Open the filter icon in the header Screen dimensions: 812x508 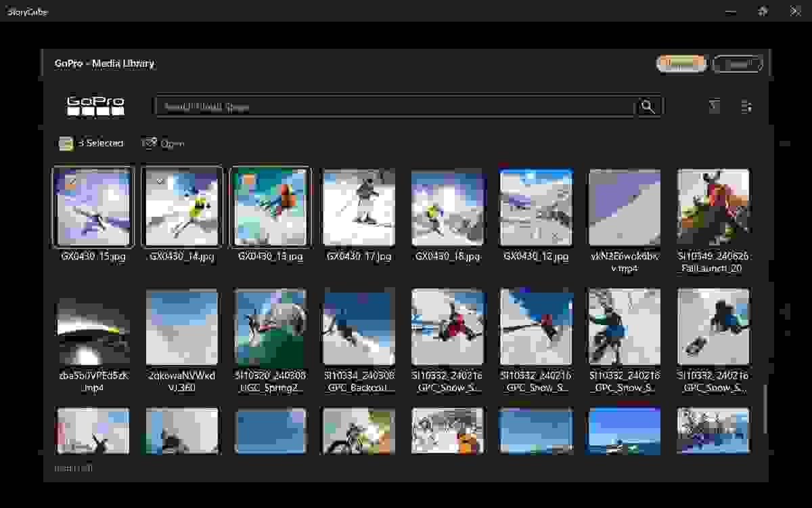pyautogui.click(x=714, y=106)
